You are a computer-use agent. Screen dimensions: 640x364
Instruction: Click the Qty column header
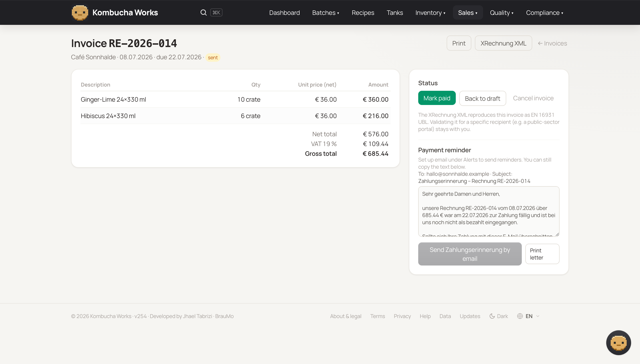[x=256, y=85]
